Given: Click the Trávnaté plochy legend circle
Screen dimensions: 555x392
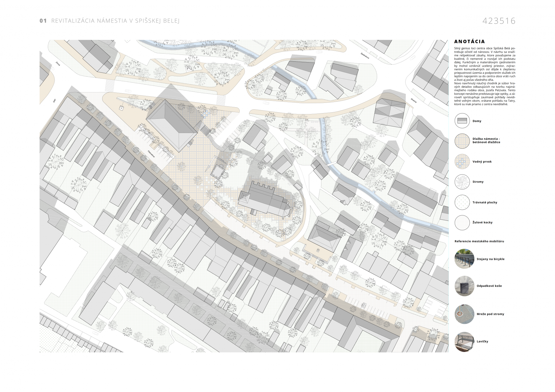Looking at the screenshot, I should [x=462, y=202].
